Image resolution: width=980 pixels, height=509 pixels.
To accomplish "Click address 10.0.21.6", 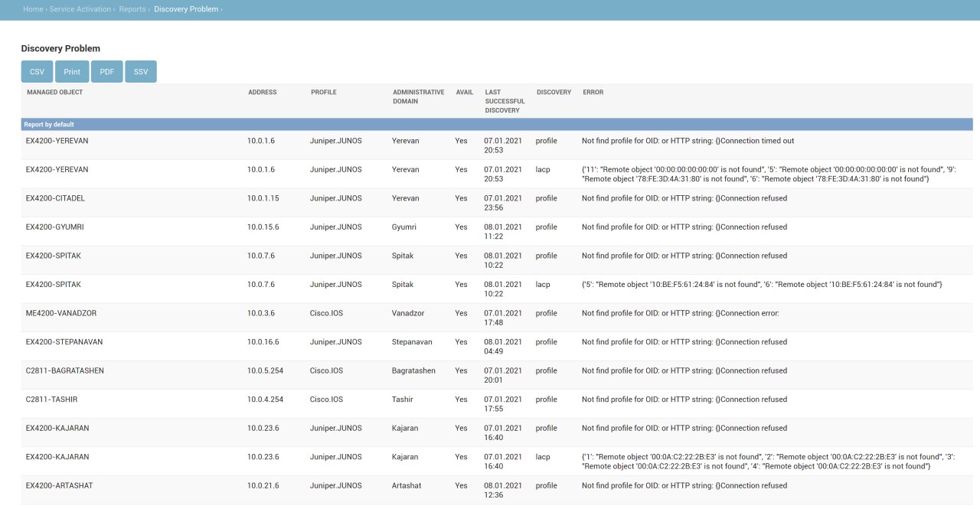I will click(263, 486).
